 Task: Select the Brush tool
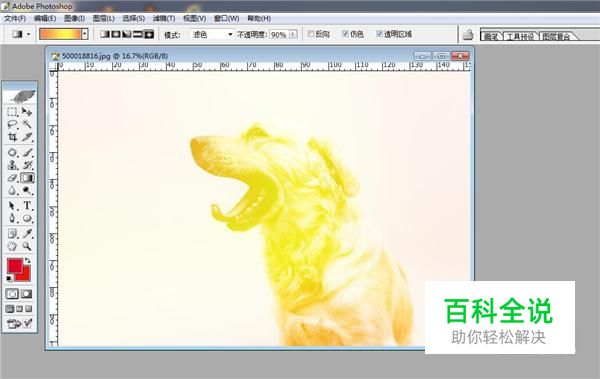click(27, 153)
